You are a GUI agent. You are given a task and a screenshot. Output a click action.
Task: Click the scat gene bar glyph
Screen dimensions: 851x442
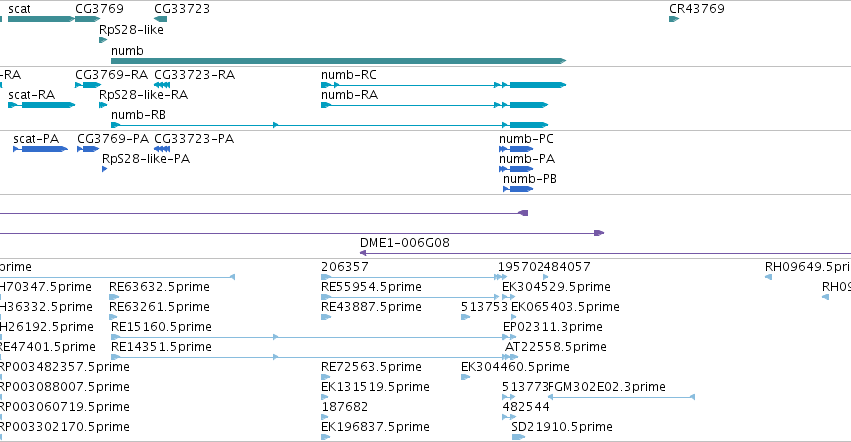(41, 19)
